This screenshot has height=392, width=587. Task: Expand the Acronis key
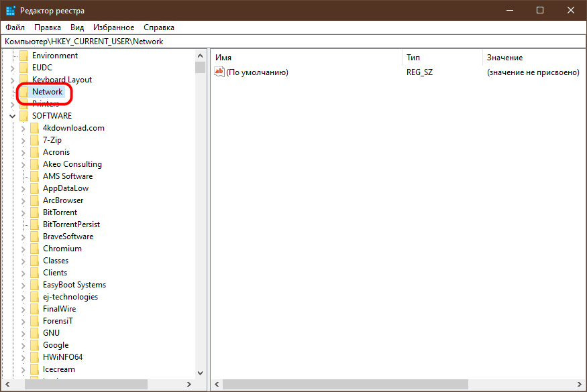23,153
